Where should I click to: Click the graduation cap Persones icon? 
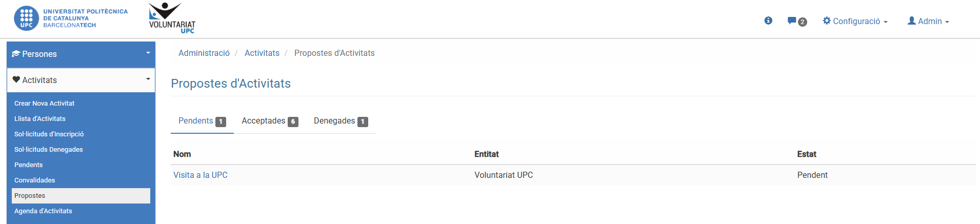tap(16, 54)
